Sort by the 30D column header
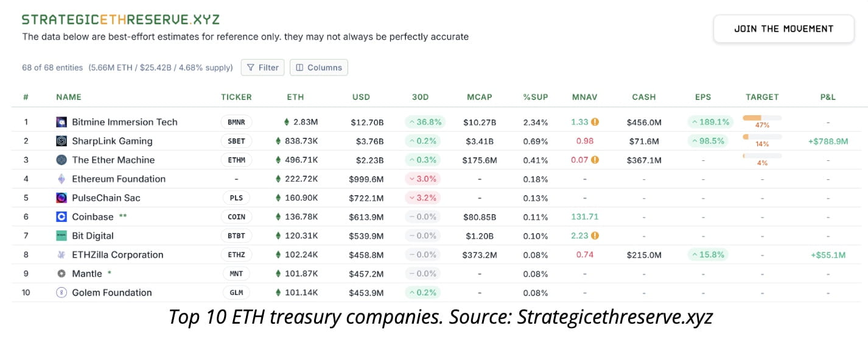This screenshot has height=345, width=868. point(420,97)
